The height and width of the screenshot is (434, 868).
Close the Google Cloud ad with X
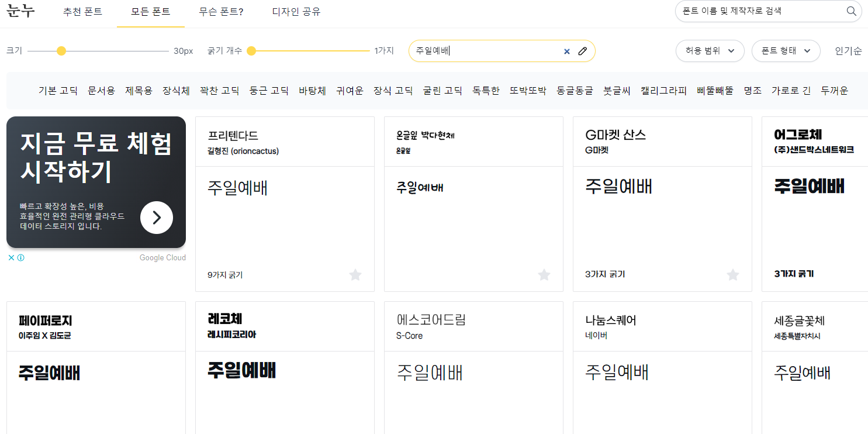[x=11, y=257]
